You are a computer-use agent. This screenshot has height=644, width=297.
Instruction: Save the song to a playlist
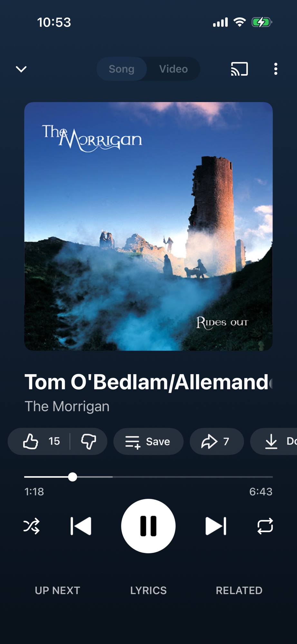tap(148, 441)
